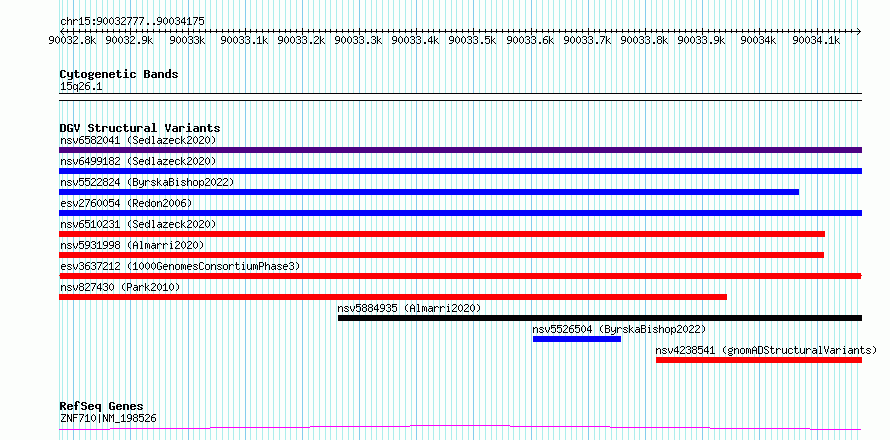This screenshot has width=890, height=440.
Task: Open the nsv5931998 (Almarri2020) label
Action: coord(132,245)
